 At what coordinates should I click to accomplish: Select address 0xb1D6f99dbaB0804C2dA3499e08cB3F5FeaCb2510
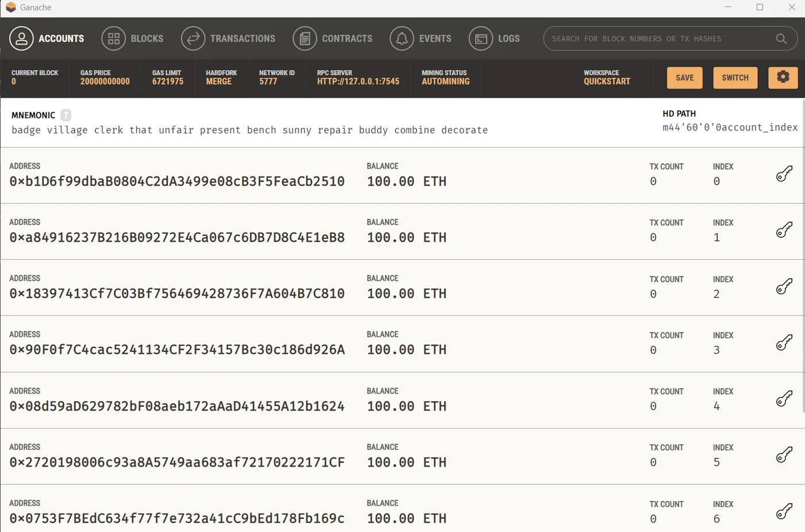point(177,182)
